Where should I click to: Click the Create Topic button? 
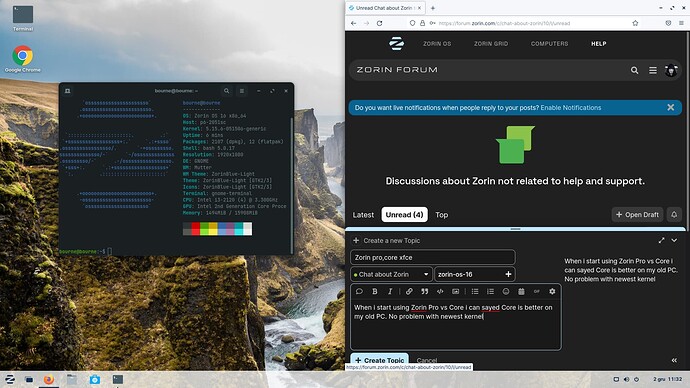tap(379, 360)
